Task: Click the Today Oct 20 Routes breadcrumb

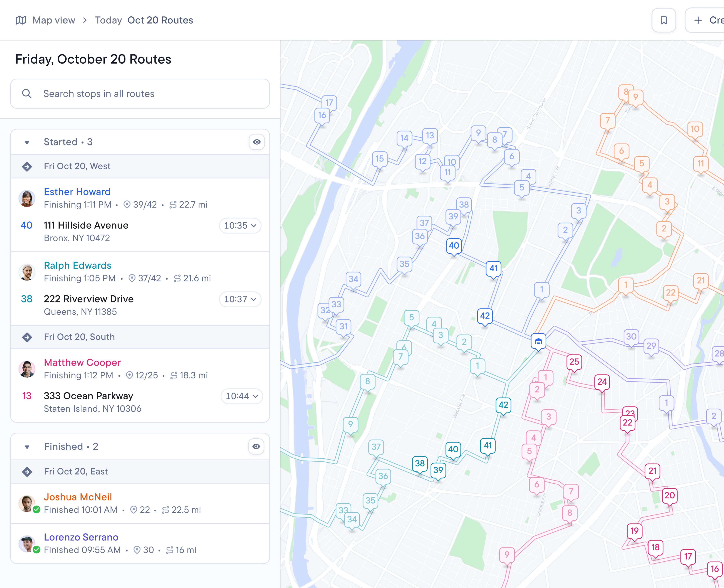Action: click(x=144, y=20)
